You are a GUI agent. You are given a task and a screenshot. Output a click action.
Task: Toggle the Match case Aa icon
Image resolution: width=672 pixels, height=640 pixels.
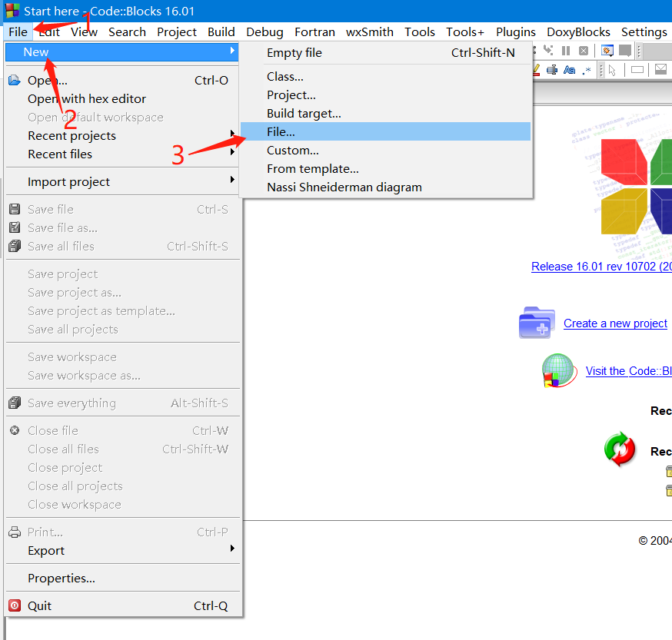pyautogui.click(x=569, y=70)
